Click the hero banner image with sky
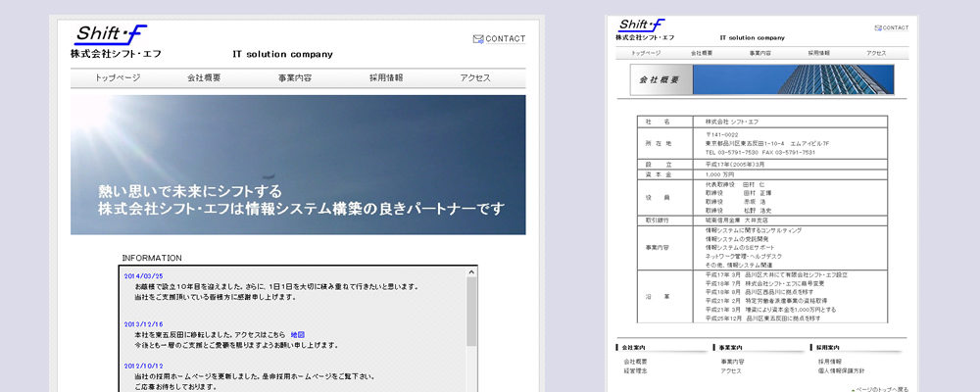The width and height of the screenshot is (980, 392). [298, 165]
